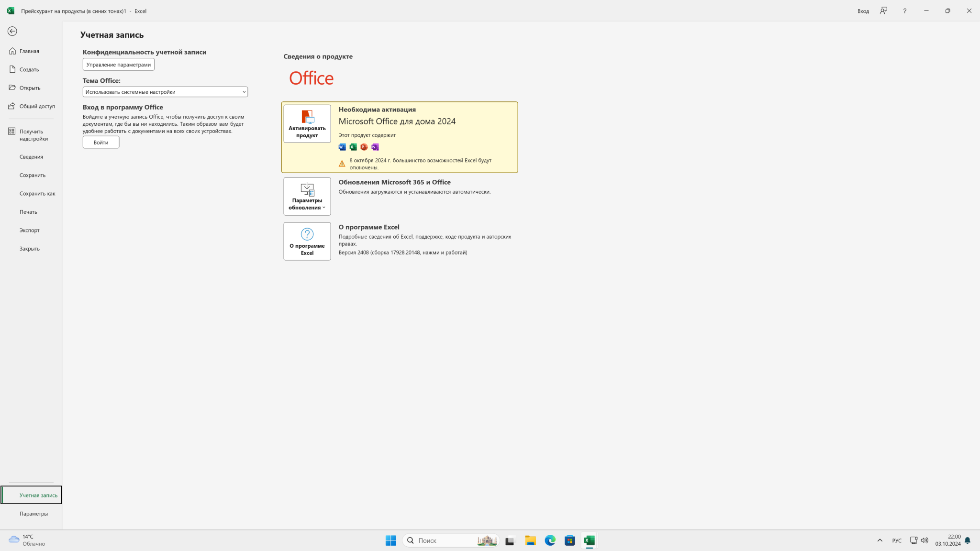
Task: Click the Word icon in product contents
Action: [342, 147]
